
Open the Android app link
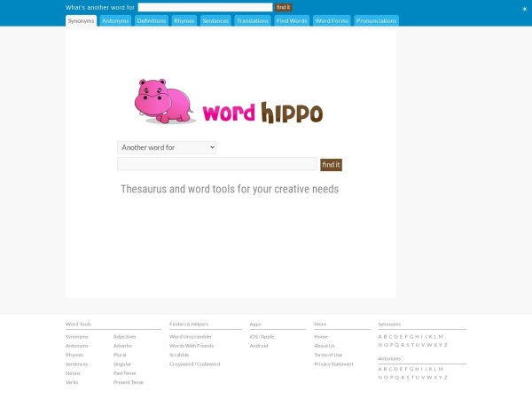pyautogui.click(x=259, y=346)
